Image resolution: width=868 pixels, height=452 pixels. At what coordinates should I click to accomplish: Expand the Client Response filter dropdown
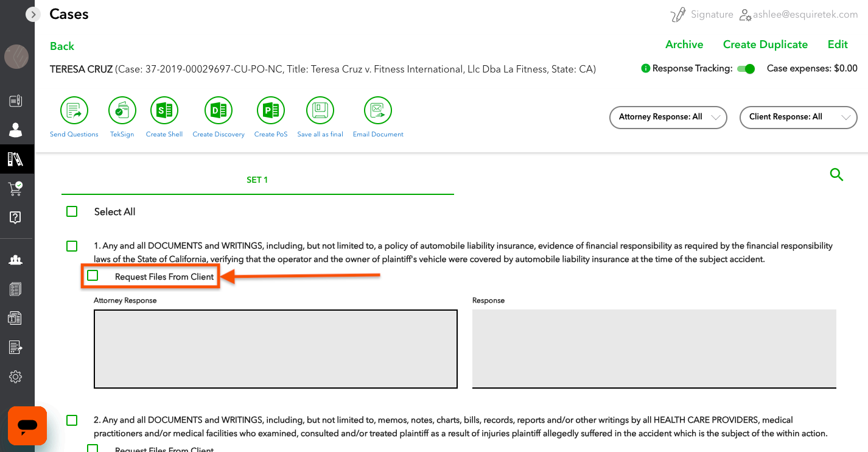798,117
